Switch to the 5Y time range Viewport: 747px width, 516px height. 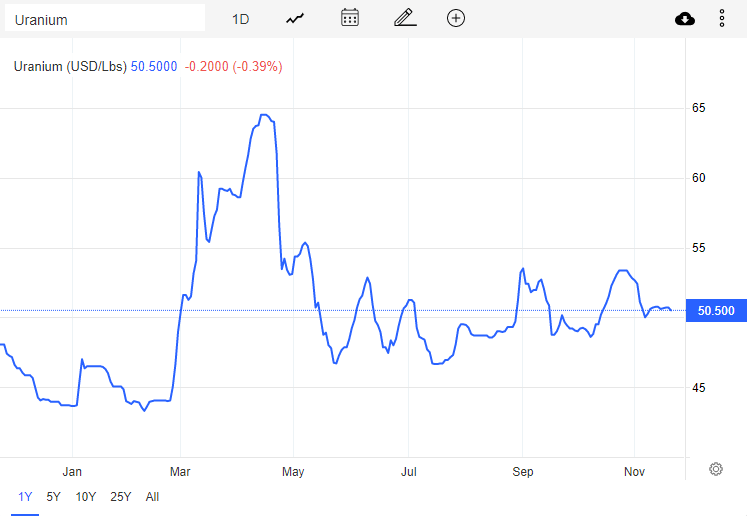[x=53, y=497]
